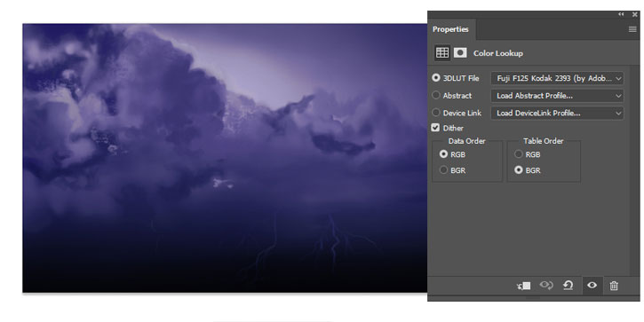644x322 pixels.
Task: Open the 3DLUT File dropdown (Fuji F125 Kodak)
Action: pos(557,78)
